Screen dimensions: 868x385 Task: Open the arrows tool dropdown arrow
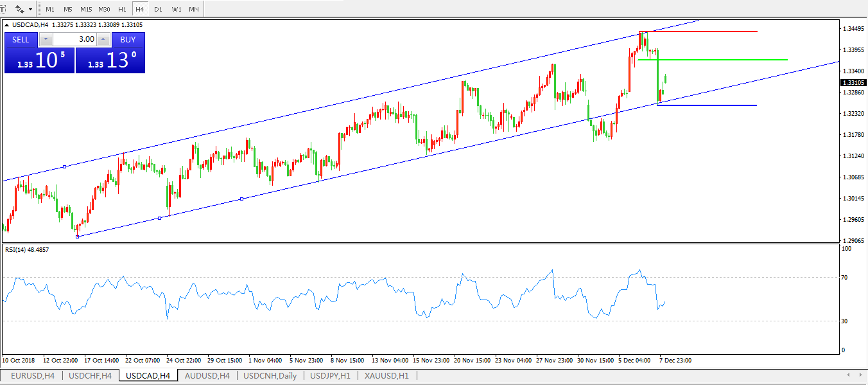(30, 10)
